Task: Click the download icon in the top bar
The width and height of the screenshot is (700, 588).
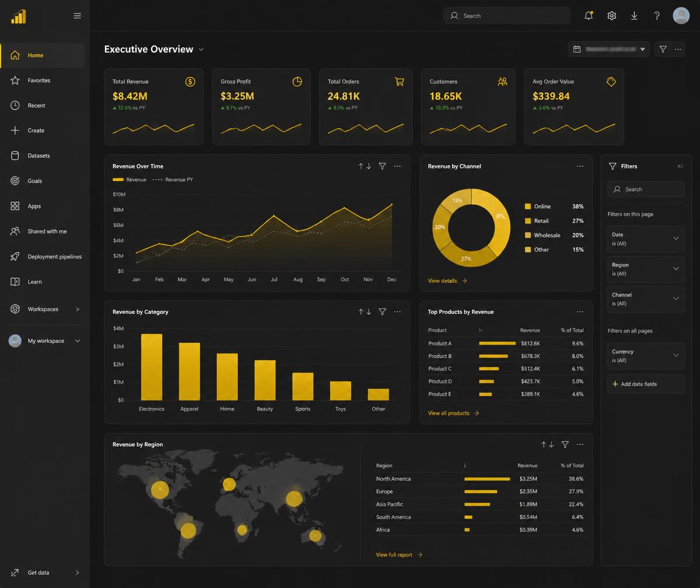Action: point(634,16)
